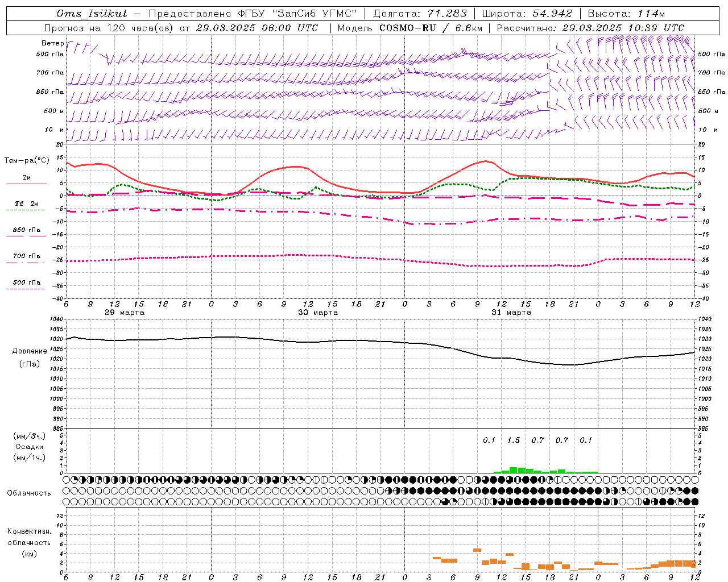Click the Td 2м legend label

pyautogui.click(x=26, y=203)
